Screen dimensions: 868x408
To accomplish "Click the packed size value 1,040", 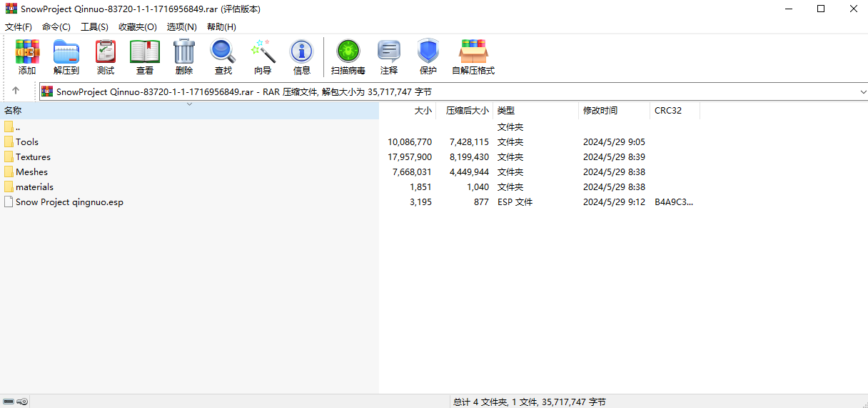I will click(478, 186).
